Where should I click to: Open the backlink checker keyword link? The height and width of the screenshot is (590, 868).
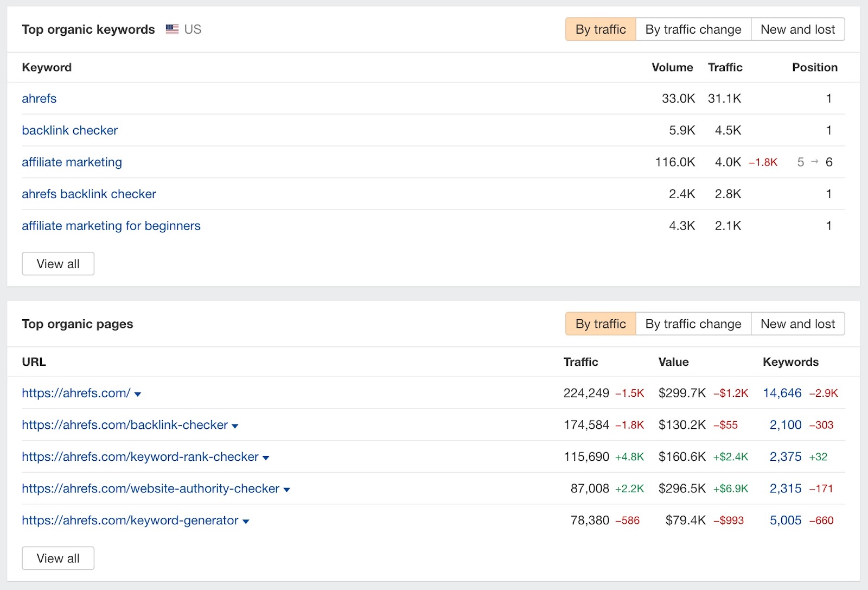(69, 130)
